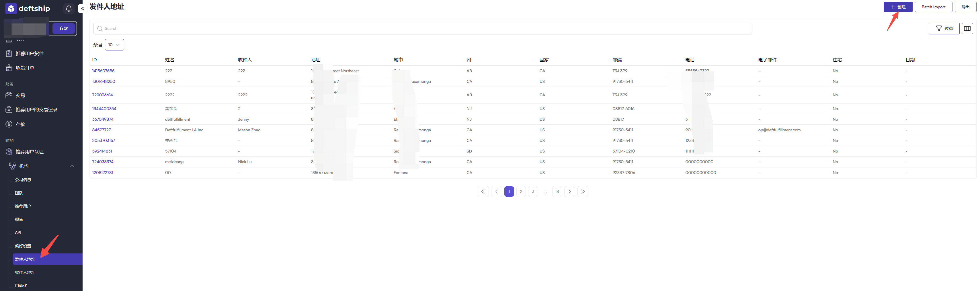
Task: Go to previous page arrow
Action: (497, 191)
